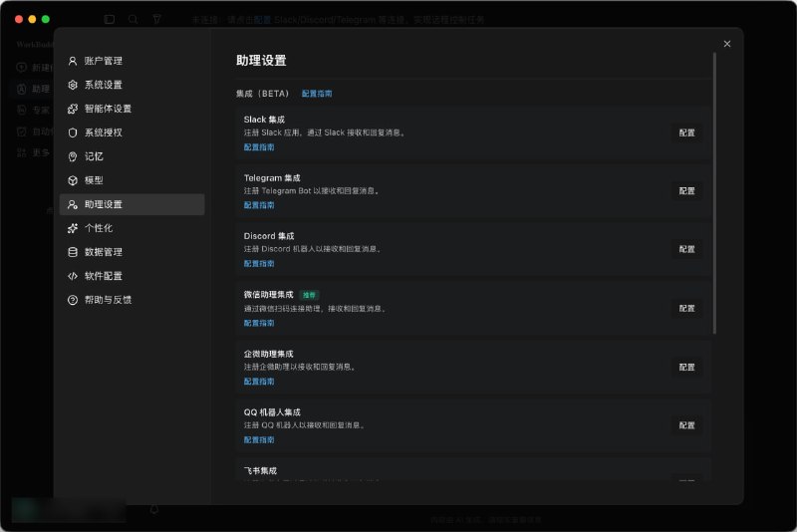Click the software config code icon
Viewport: 797px width, 532px height.
73,276
